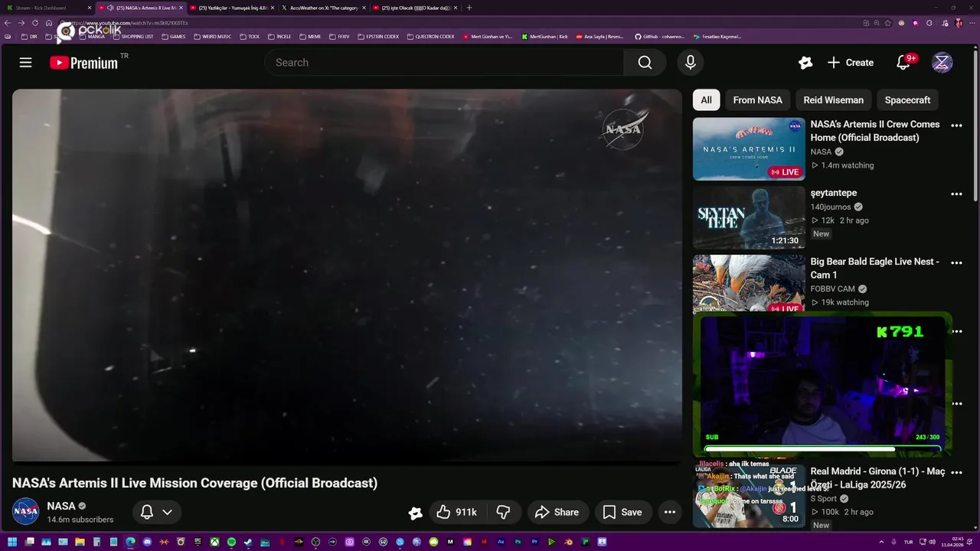Switch to AccuWeather on X tab

coord(323,8)
